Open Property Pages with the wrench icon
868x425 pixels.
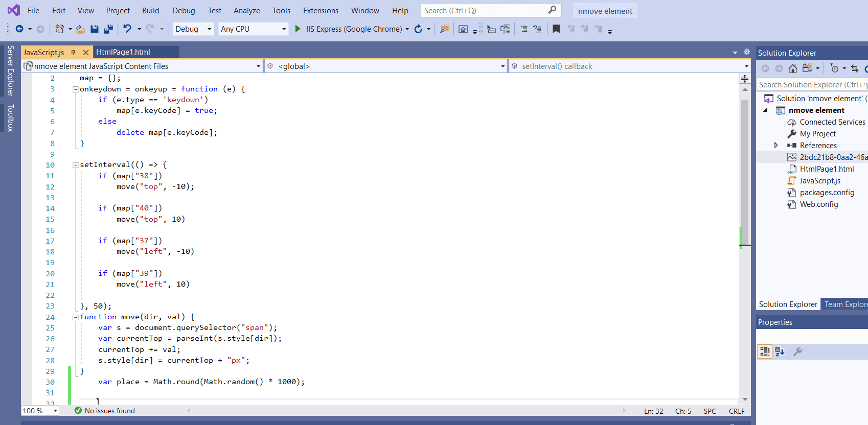(x=798, y=351)
